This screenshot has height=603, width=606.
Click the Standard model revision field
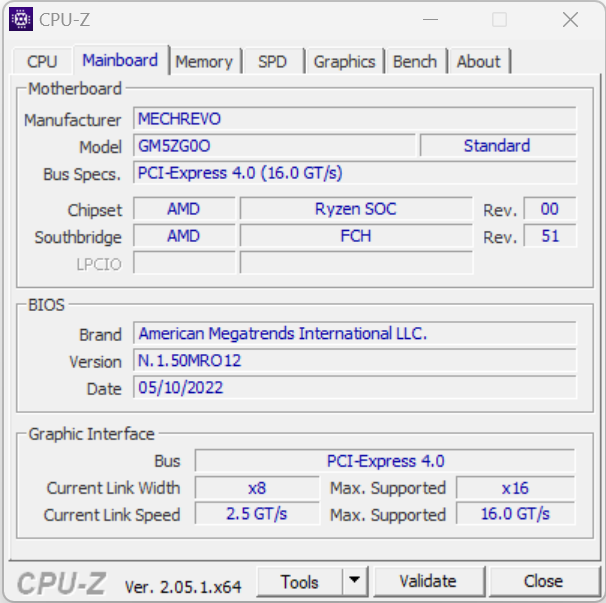497,146
